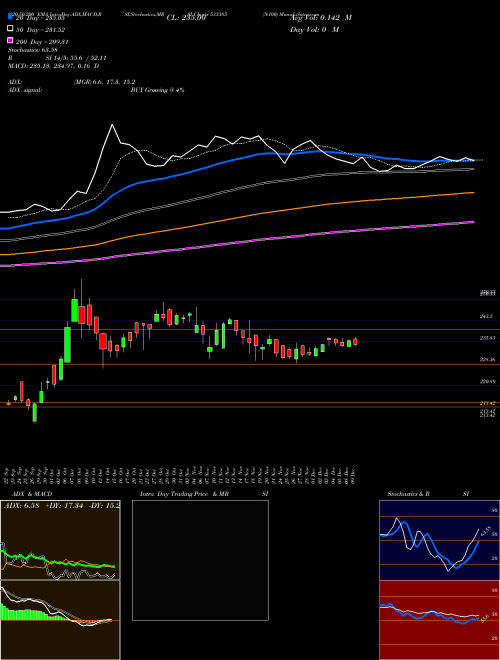Click the white 50 Day legend swatch

point(10,29)
